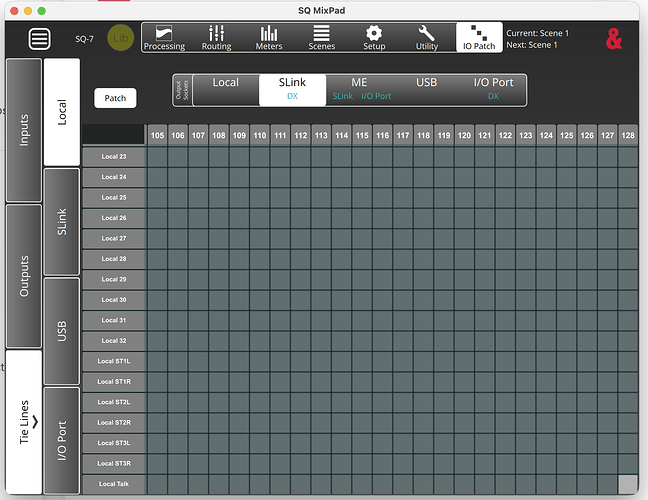Viewport: 648px width, 500px height.
Task: Open the Processing screen
Action: (x=164, y=38)
